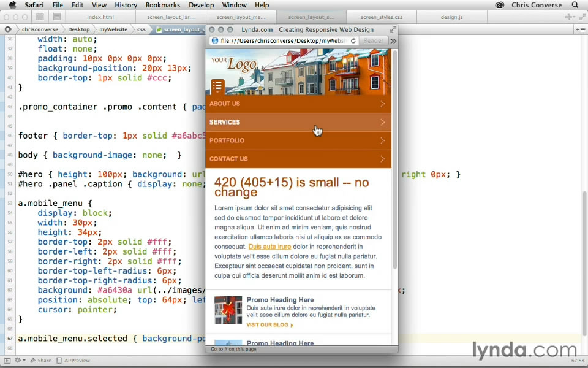Viewport: 588px width, 368px height.
Task: Open SERVICES in mobile navigation
Action: [298, 122]
